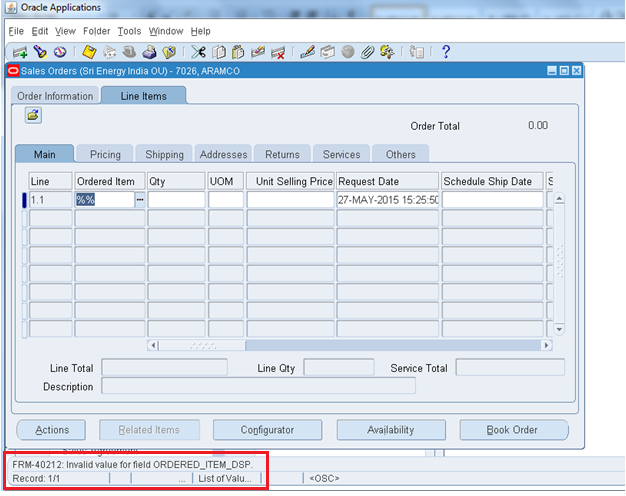Click the Configurator button
Viewport: 626px width, 496px height.
pos(267,430)
